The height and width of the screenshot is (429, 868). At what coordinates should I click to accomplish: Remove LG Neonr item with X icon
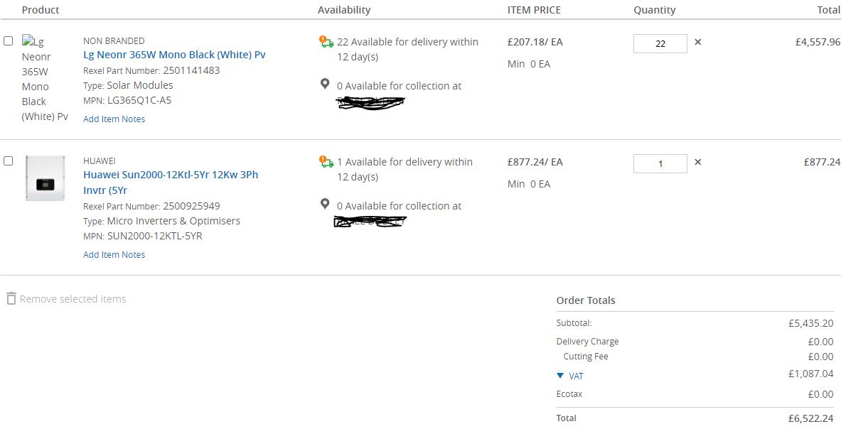coord(697,42)
